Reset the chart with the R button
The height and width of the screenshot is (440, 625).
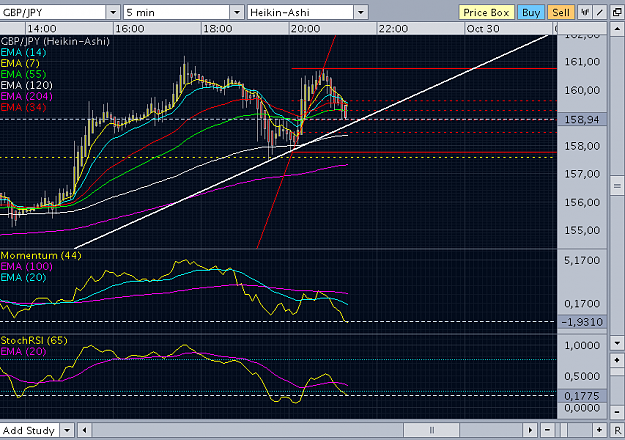point(617,430)
